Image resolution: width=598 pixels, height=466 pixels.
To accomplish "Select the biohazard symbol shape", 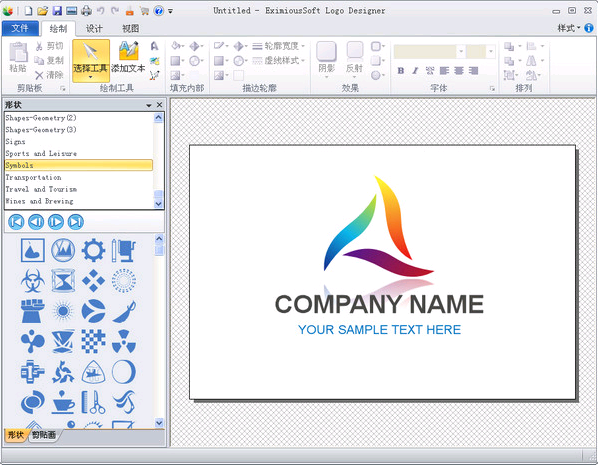I will pos(32,281).
